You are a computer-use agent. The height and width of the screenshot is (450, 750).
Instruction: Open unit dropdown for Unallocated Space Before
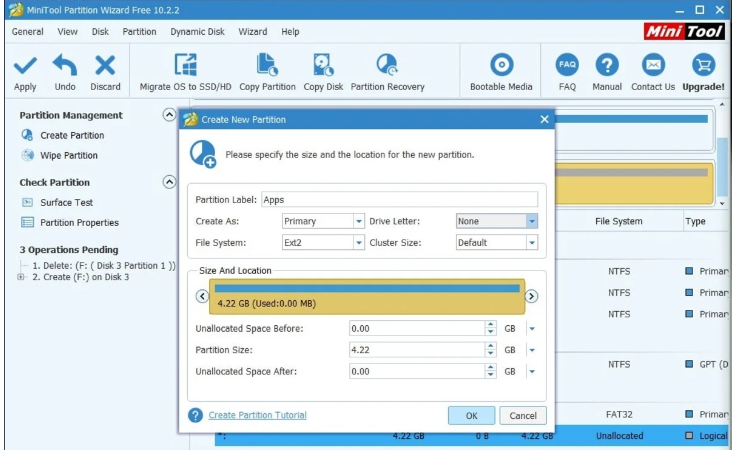pyautogui.click(x=532, y=329)
